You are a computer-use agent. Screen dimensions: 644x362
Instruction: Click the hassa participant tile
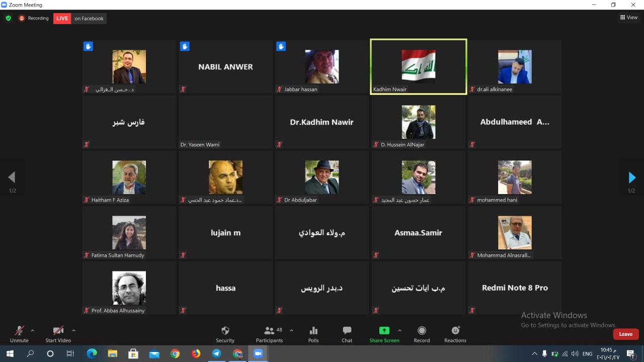click(x=225, y=288)
